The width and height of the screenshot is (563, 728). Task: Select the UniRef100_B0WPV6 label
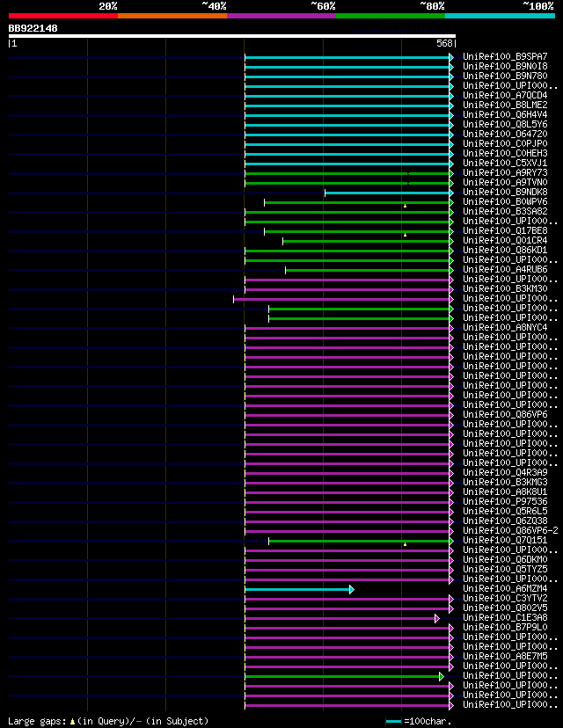[x=505, y=202]
